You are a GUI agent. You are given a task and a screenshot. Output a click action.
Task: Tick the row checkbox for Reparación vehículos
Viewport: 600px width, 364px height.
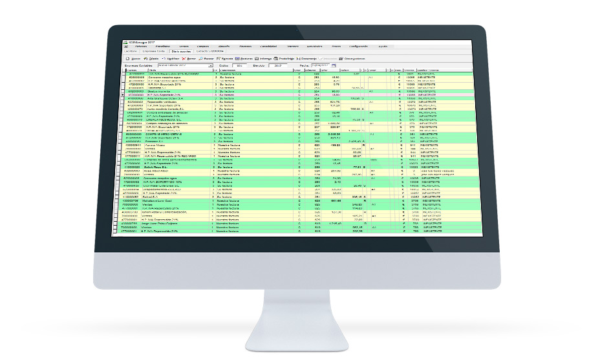coord(124,102)
